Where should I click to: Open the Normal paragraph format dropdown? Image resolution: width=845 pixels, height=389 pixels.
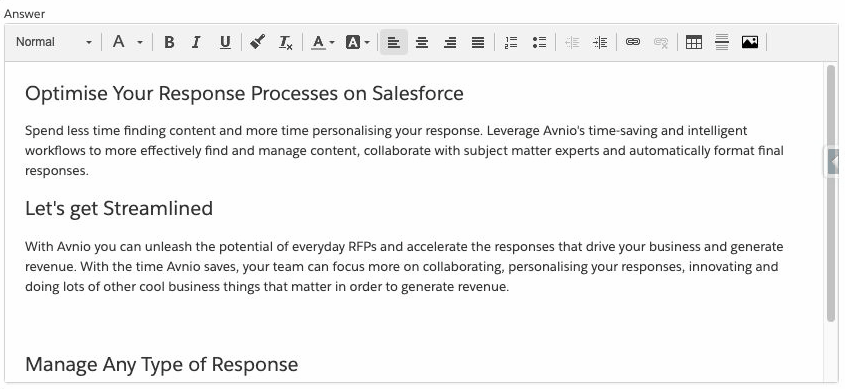coord(53,42)
